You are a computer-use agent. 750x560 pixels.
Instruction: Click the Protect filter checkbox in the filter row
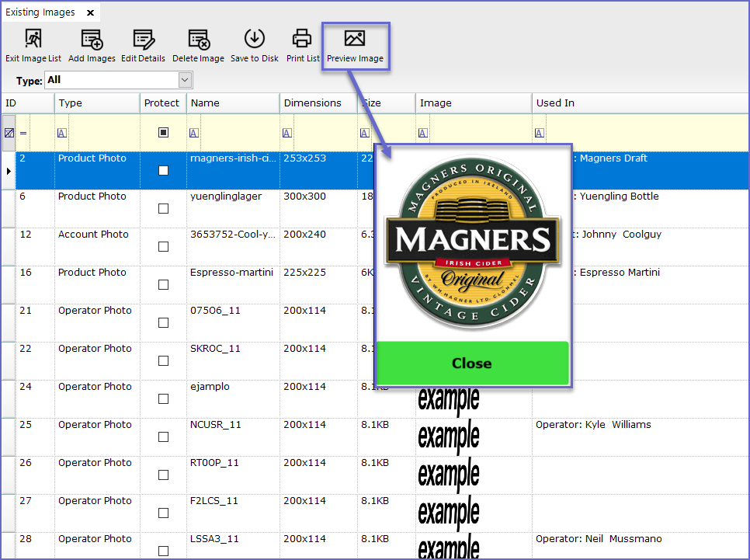coord(163,133)
